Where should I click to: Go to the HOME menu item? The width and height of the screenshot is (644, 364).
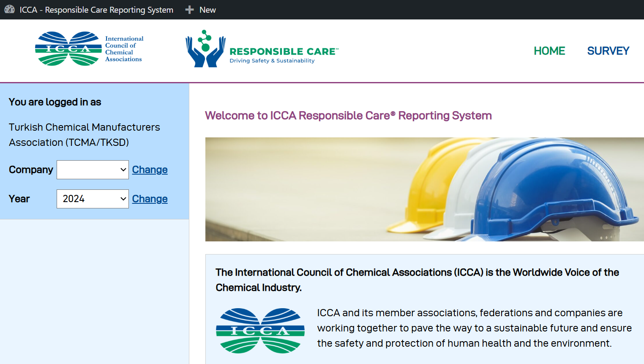(x=549, y=51)
